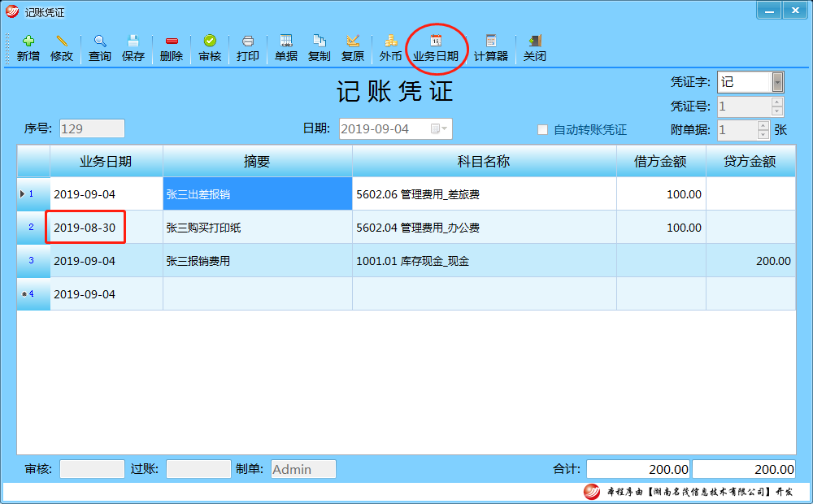The height and width of the screenshot is (504, 813).
Task: Click the empty 摘要 cell in row 4
Action: point(257,294)
